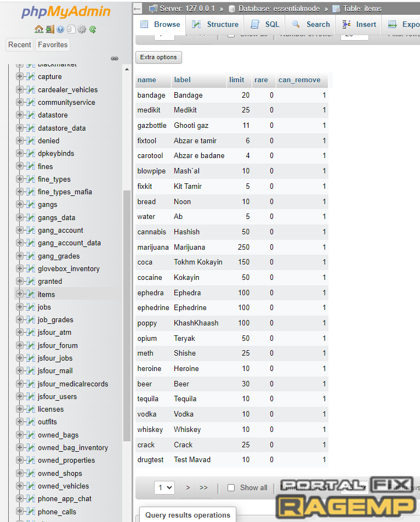
Task: Expand the fine_types table node
Action: coord(20,179)
